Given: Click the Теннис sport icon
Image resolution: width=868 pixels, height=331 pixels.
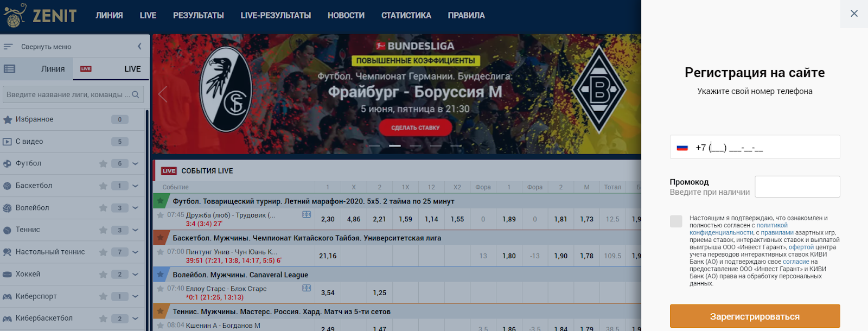Looking at the screenshot, I should (8, 230).
